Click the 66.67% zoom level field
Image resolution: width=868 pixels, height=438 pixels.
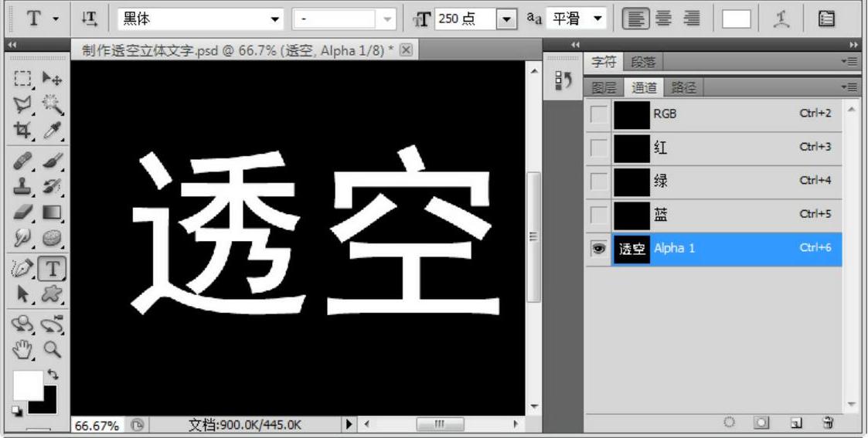click(96, 425)
